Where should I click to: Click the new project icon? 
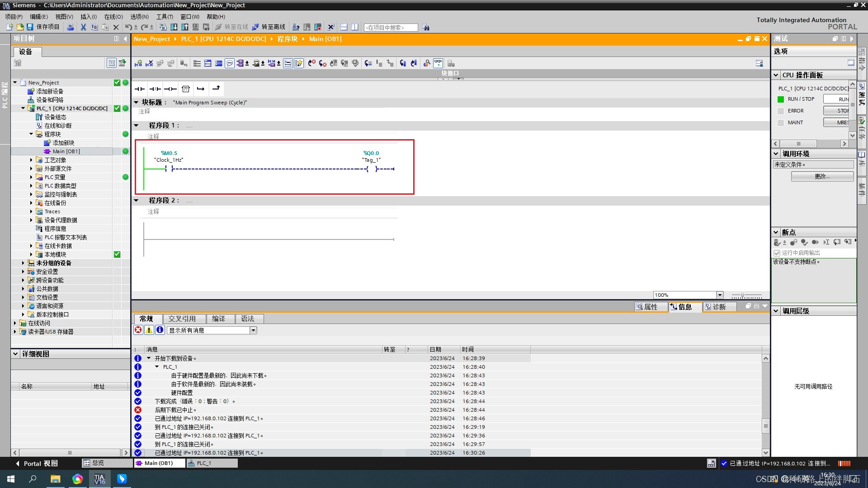9,27
